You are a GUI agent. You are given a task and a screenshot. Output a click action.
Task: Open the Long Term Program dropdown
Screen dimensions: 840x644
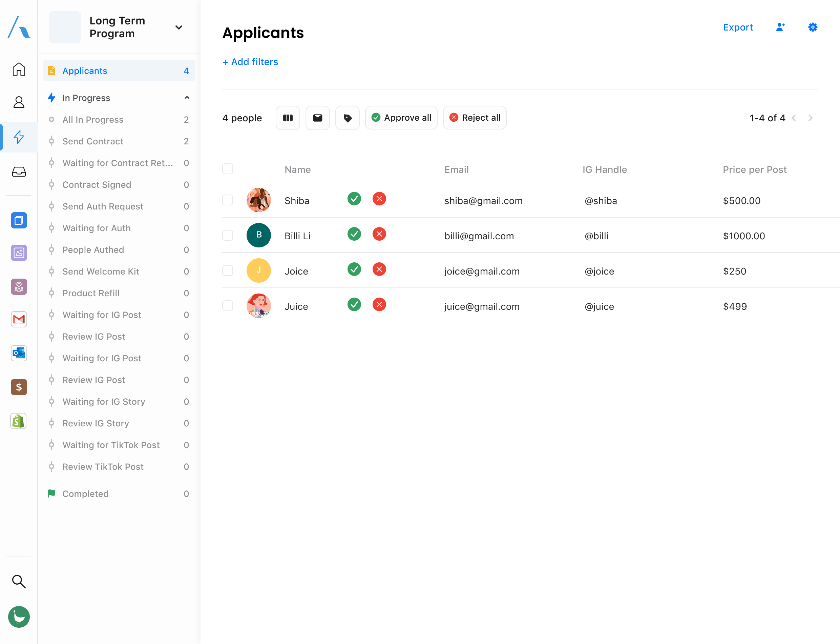coord(178,27)
